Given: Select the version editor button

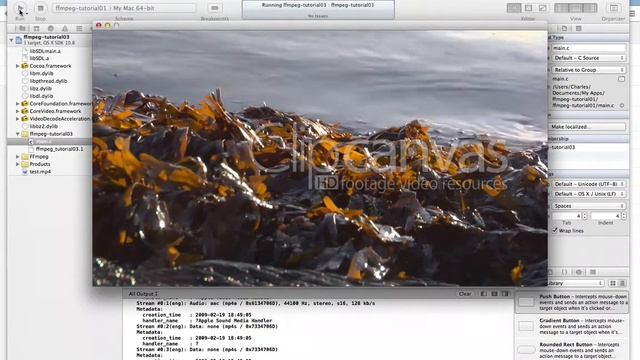Looking at the screenshot, I should [542, 8].
